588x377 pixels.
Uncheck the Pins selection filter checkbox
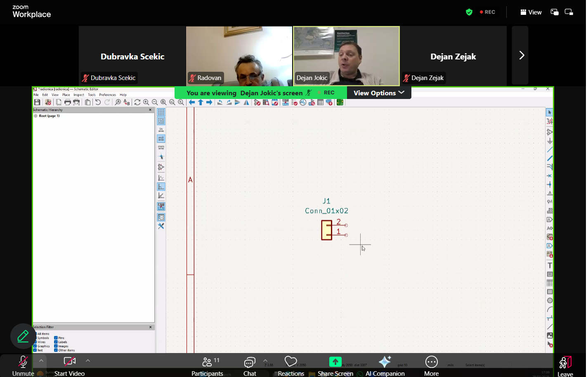56,338
